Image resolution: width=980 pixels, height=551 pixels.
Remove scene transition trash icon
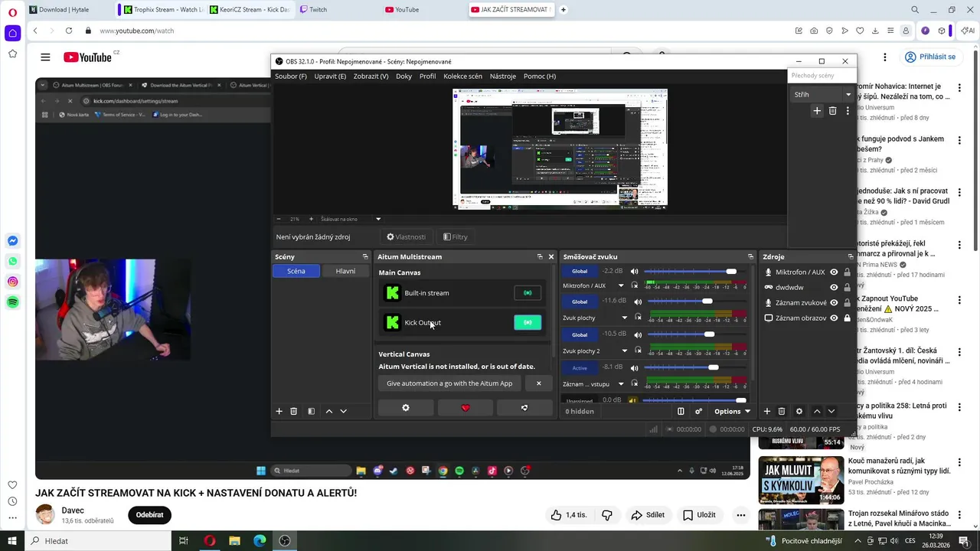coord(833,111)
